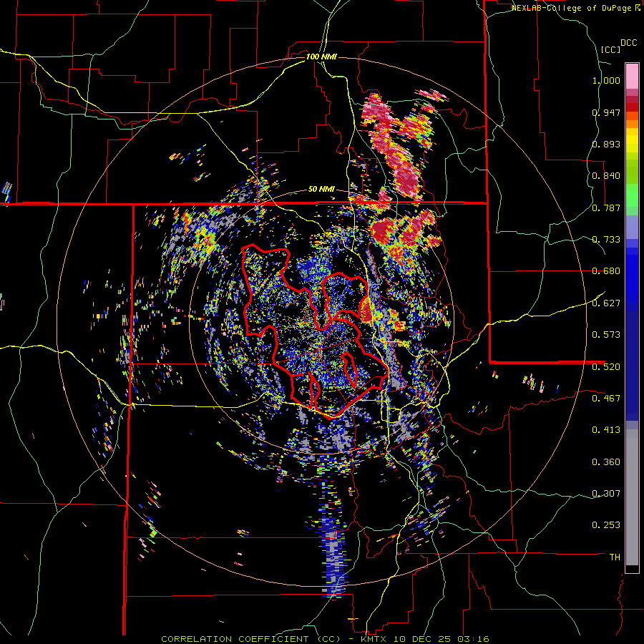The height and width of the screenshot is (644, 644).
Task: Click the "0.947" scale value
Action: 606,112
